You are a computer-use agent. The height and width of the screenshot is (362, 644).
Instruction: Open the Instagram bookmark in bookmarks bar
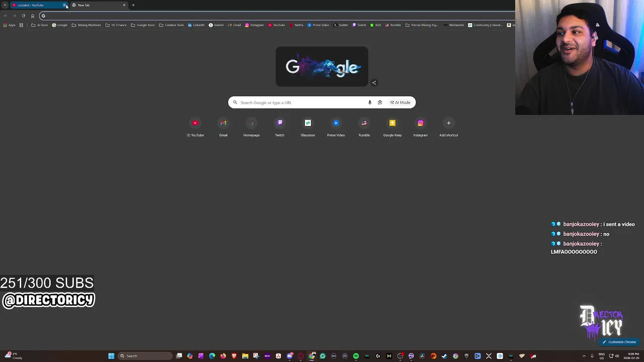pyautogui.click(x=255, y=25)
